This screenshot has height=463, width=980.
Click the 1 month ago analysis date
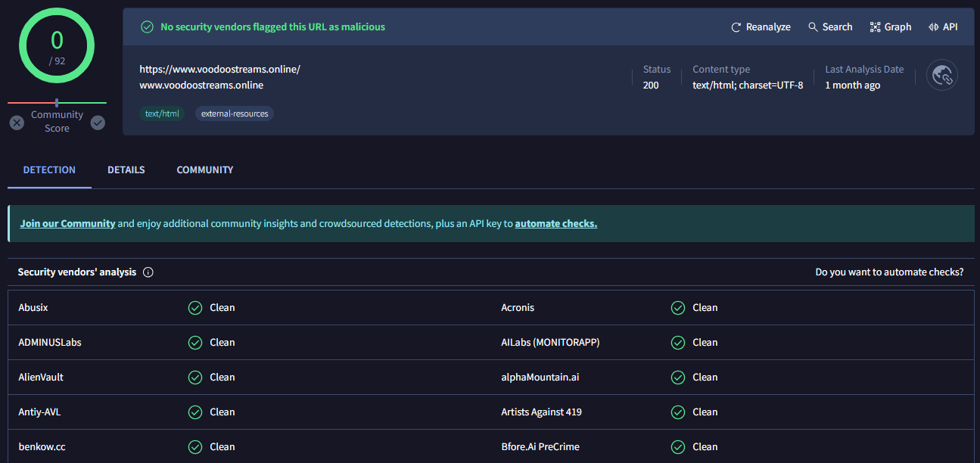pos(853,85)
